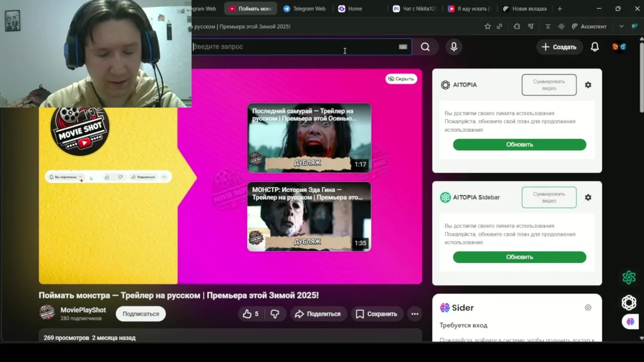Image resolution: width=644 pixels, height=362 pixels.
Task: Hide end screen with Скрыть toggle
Action: point(401,78)
